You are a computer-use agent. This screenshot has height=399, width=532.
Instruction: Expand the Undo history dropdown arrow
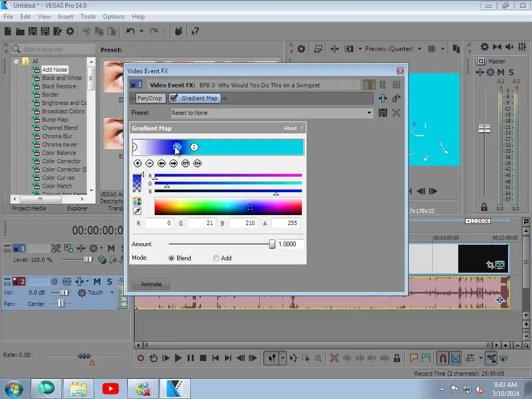[x=141, y=31]
